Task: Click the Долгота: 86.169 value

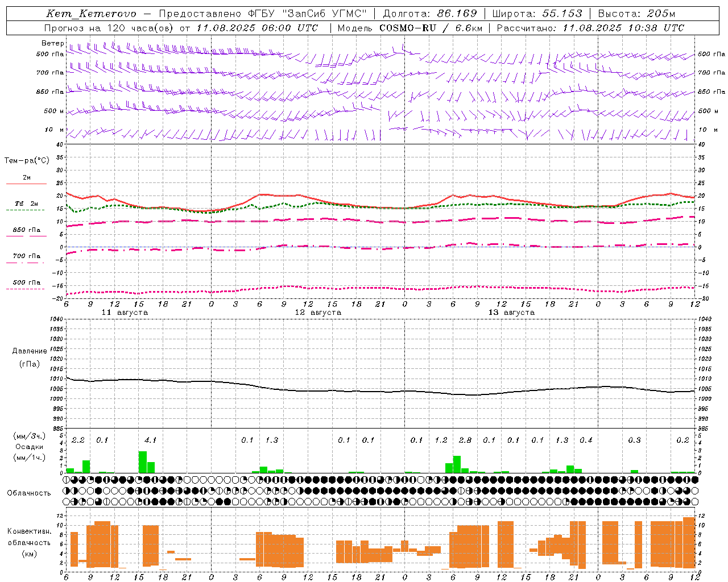Action: pyautogui.click(x=430, y=14)
